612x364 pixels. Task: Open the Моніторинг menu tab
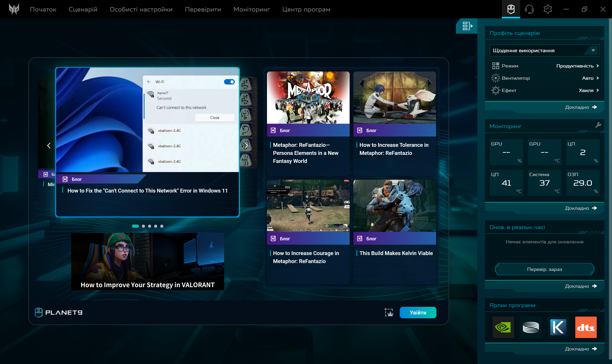coord(251,9)
